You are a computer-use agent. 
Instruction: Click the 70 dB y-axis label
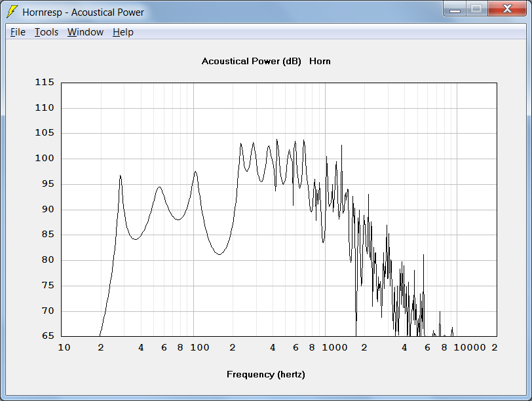[x=48, y=311]
